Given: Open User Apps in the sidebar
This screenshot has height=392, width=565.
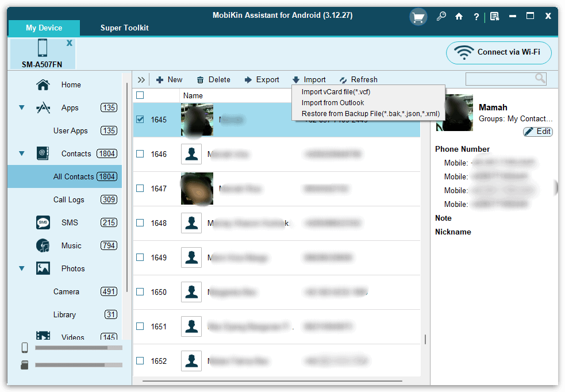Looking at the screenshot, I should point(71,131).
